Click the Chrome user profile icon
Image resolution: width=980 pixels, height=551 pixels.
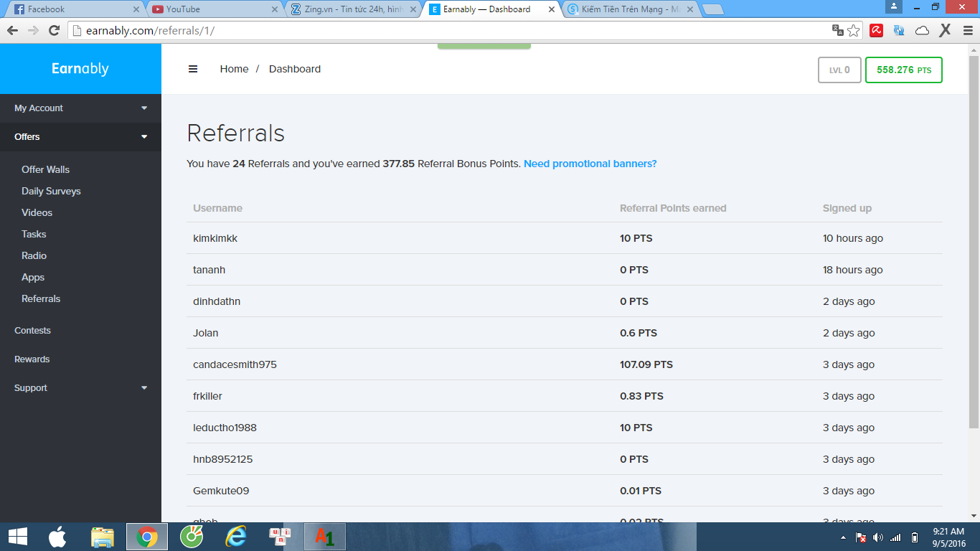893,6
